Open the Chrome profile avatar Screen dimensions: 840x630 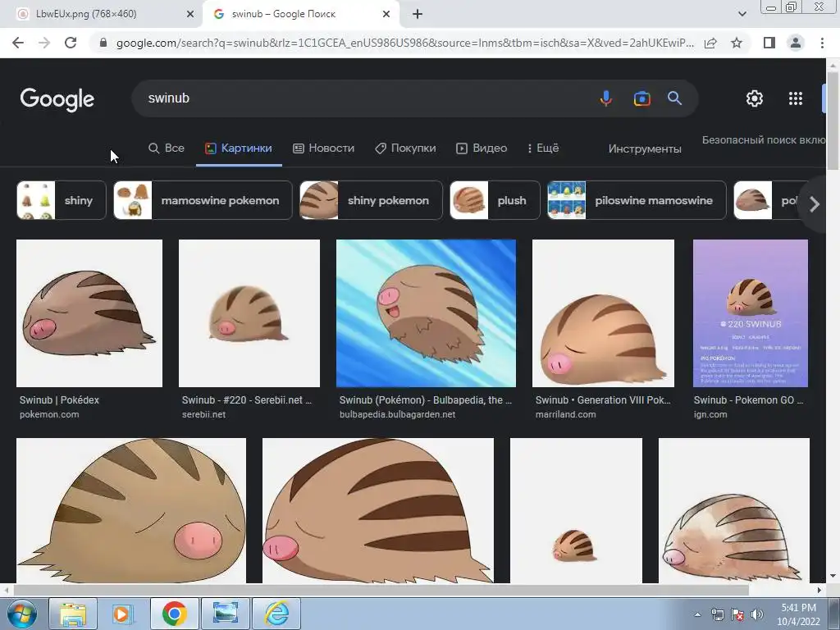[x=796, y=43]
